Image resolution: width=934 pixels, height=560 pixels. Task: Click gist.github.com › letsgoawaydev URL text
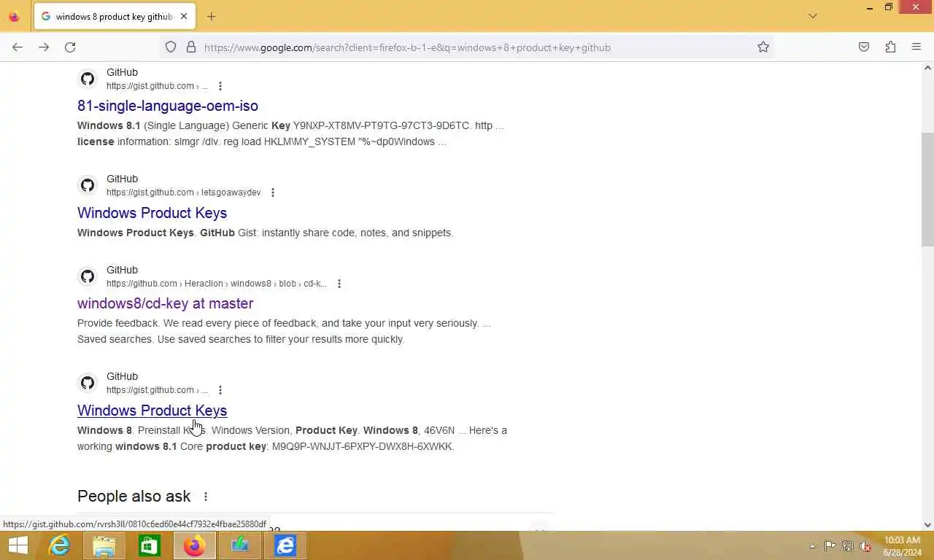tap(183, 192)
